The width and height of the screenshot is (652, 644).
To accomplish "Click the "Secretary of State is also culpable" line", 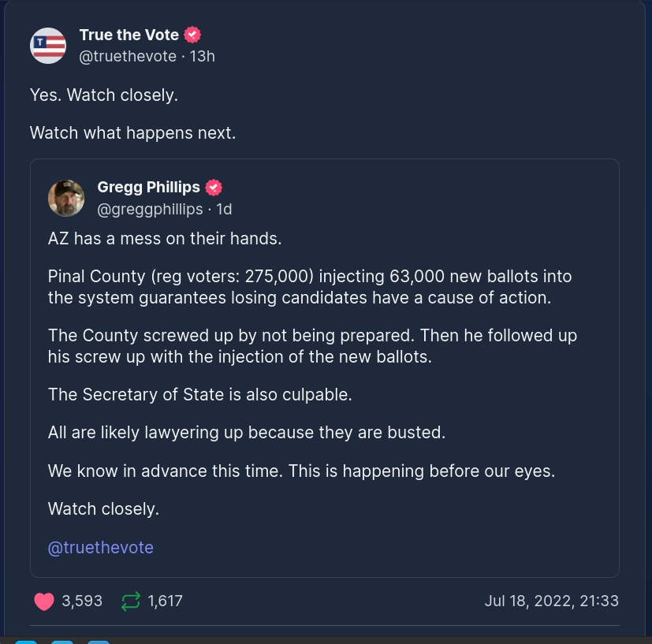I will [x=199, y=395].
